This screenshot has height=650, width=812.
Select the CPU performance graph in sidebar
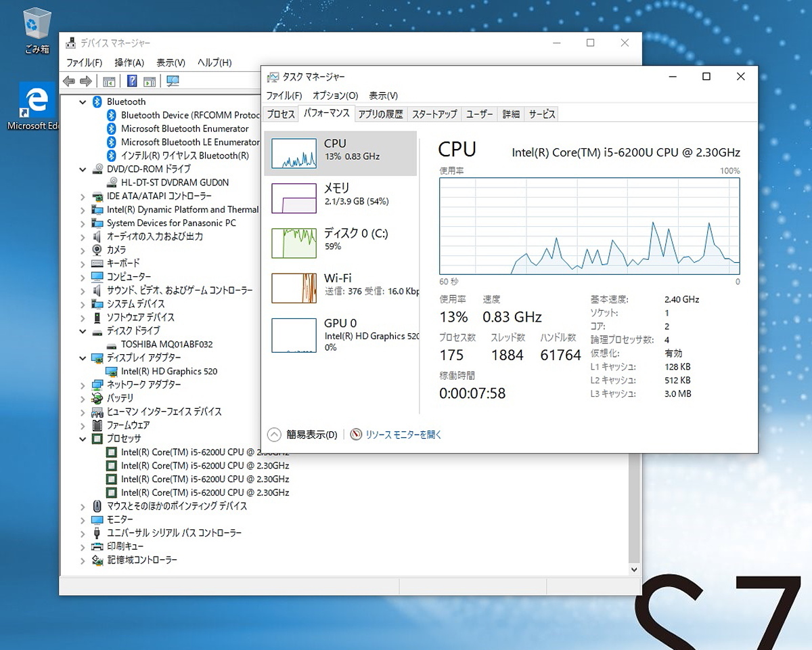pyautogui.click(x=340, y=153)
